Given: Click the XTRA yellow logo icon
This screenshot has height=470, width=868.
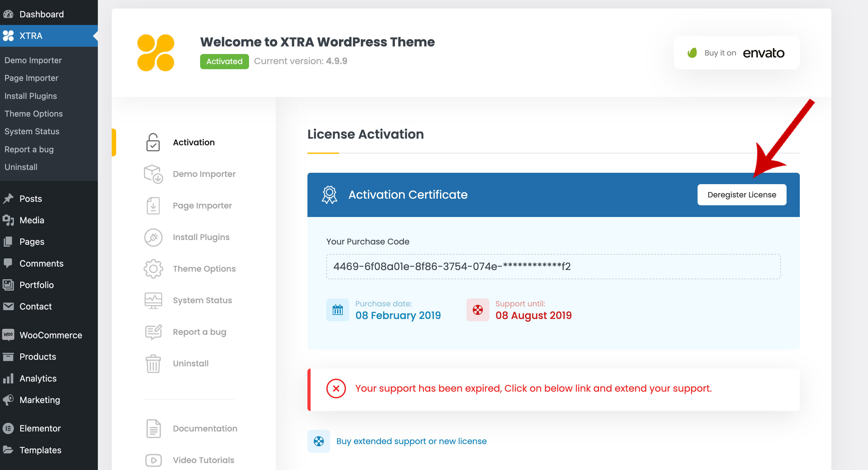Looking at the screenshot, I should coord(156,53).
